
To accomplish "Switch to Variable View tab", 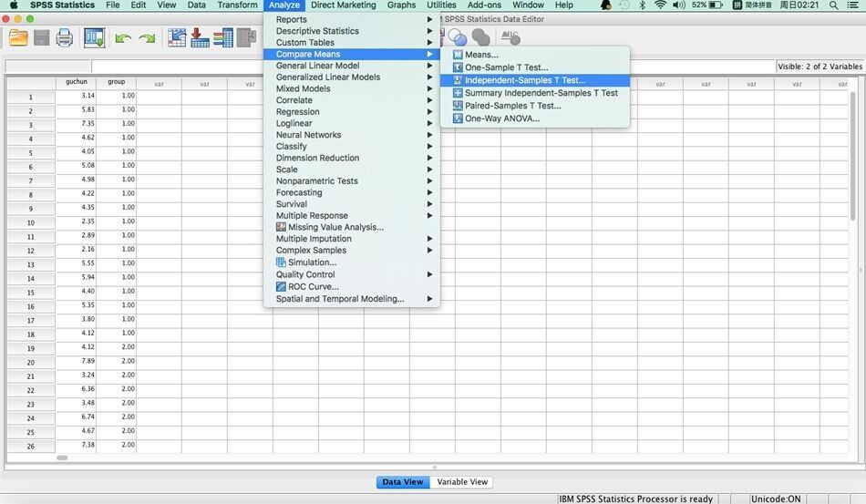I will [x=462, y=482].
